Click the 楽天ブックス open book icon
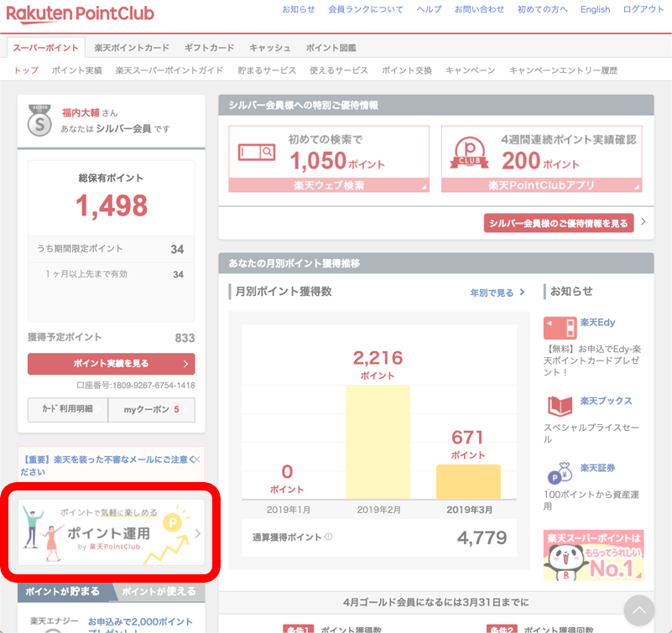Image resolution: width=672 pixels, height=633 pixels. 560,406
